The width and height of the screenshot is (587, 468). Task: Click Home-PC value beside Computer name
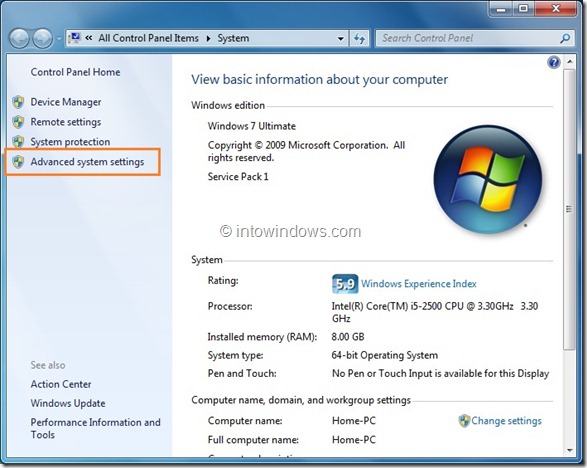[x=354, y=421]
